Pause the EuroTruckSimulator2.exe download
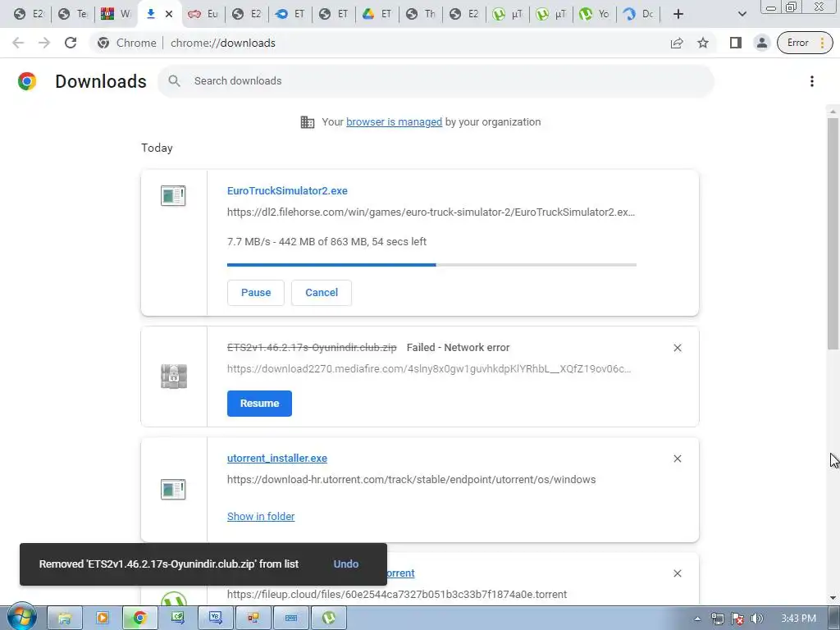Viewport: 840px width, 630px height. pyautogui.click(x=256, y=293)
